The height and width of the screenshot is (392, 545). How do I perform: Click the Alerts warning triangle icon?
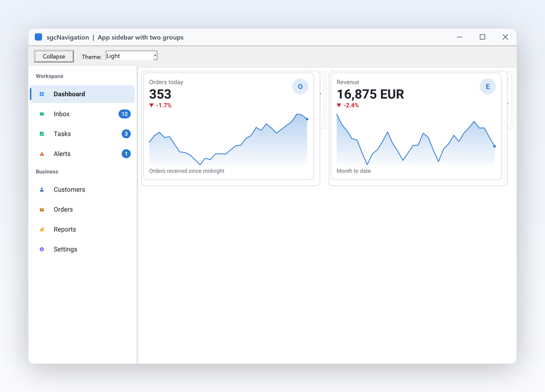[42, 154]
